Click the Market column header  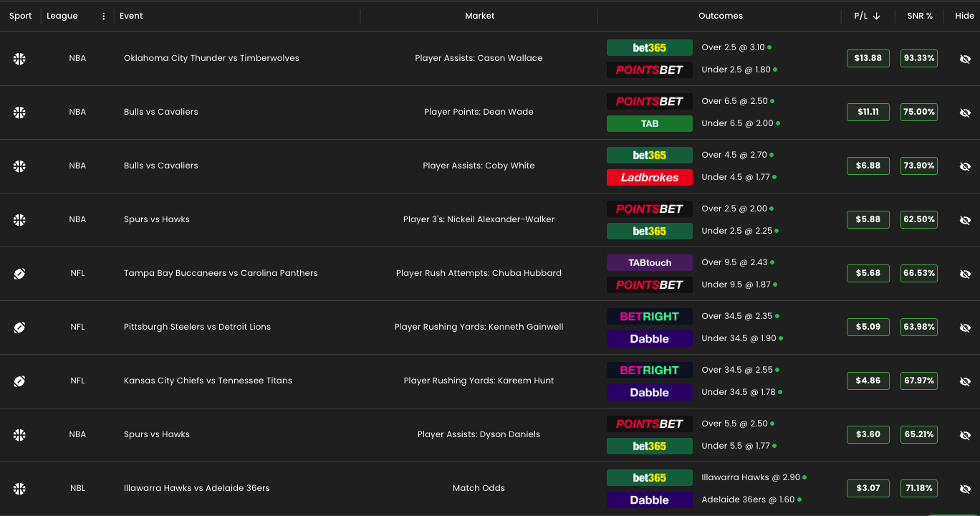479,16
